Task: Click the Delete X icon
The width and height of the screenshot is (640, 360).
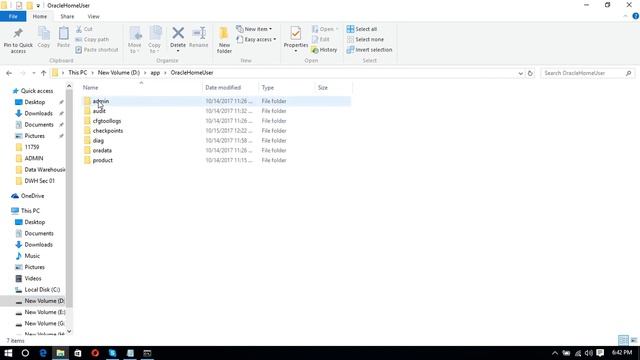Action: pyautogui.click(x=178, y=33)
